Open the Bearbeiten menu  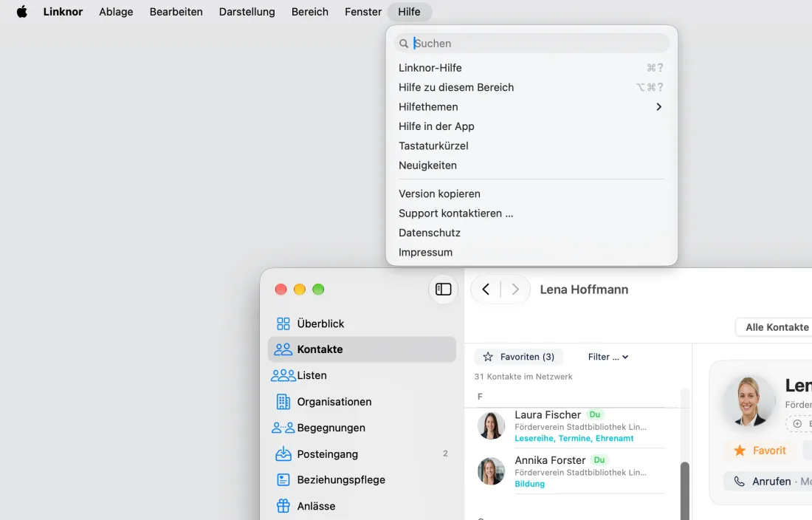[x=176, y=11]
